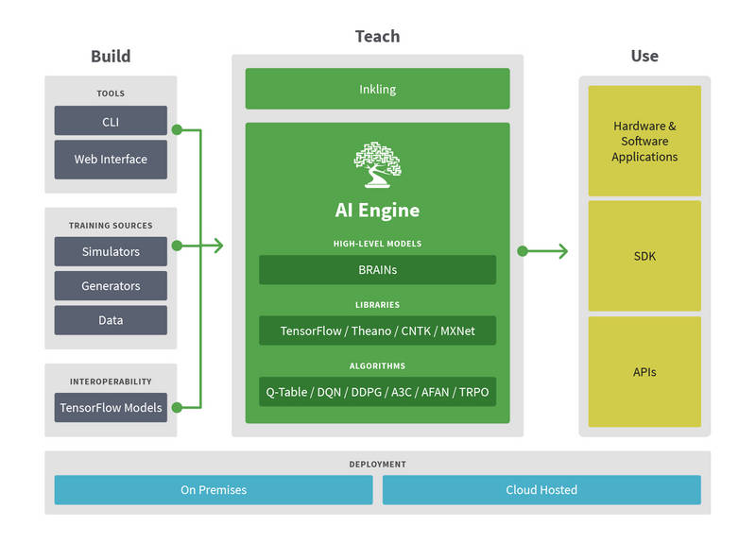Screen dimensions: 756x543
Task: Click the green Inkling bar
Action: (377, 89)
